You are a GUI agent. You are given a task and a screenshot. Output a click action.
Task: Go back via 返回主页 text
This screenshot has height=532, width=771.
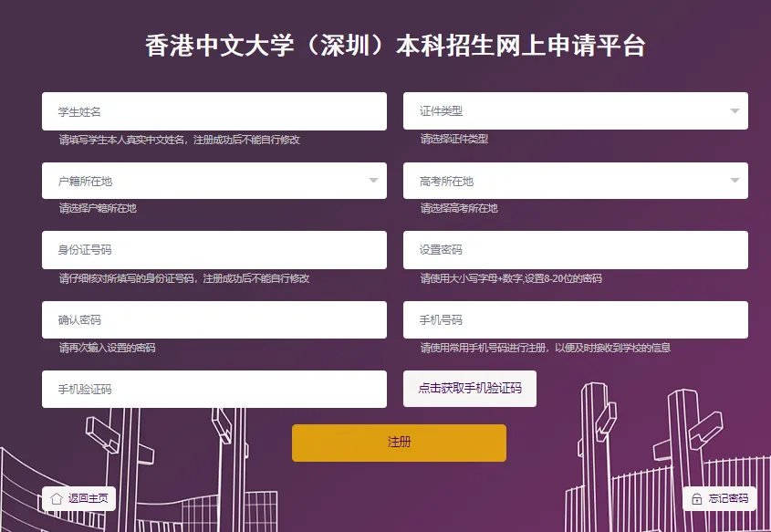[x=88, y=498]
